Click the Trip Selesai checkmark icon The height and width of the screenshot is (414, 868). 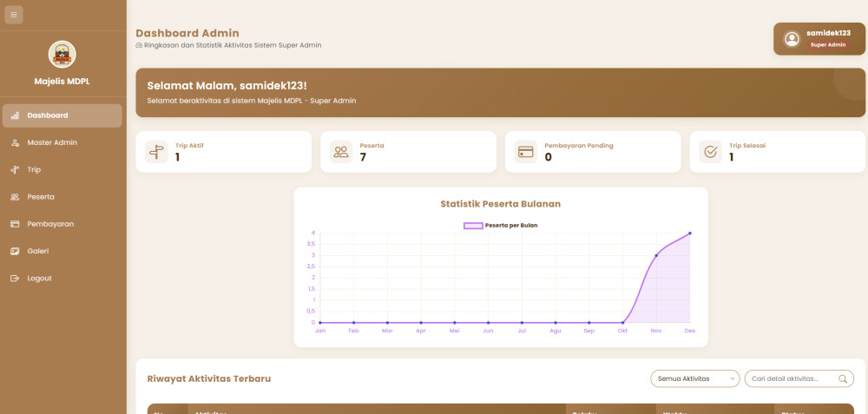point(710,152)
